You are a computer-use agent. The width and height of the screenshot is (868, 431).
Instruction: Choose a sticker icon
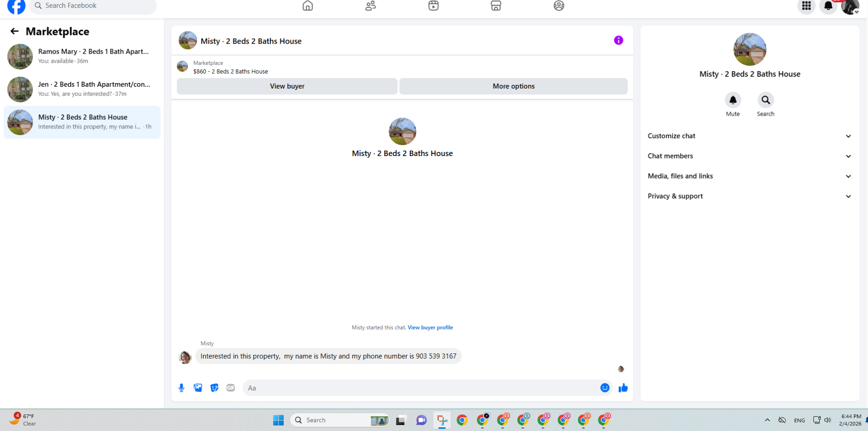point(214,388)
